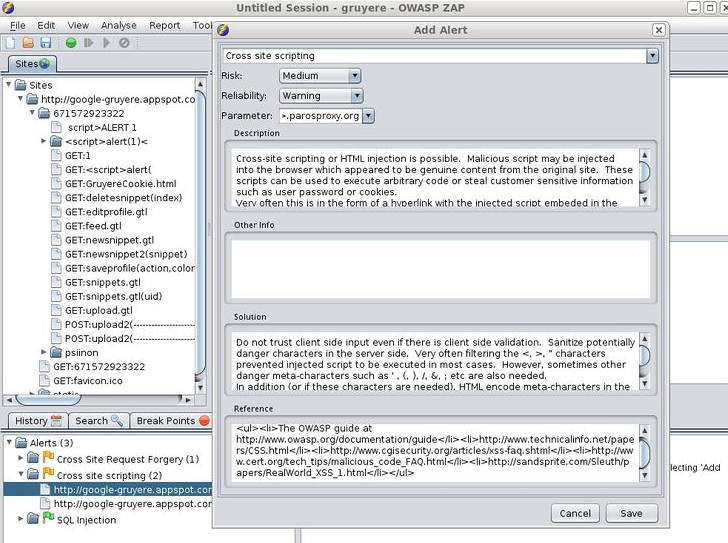Close the Add Alert dialog
This screenshot has height=543, width=728.
[x=658, y=30]
